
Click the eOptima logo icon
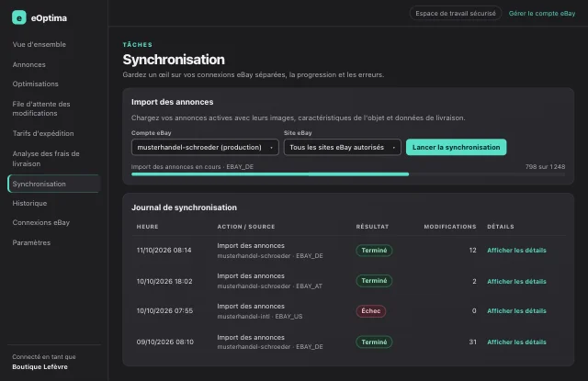(x=19, y=17)
